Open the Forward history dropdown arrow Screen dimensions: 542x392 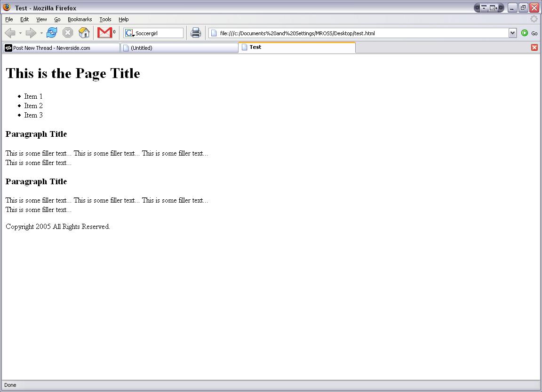tap(41, 33)
